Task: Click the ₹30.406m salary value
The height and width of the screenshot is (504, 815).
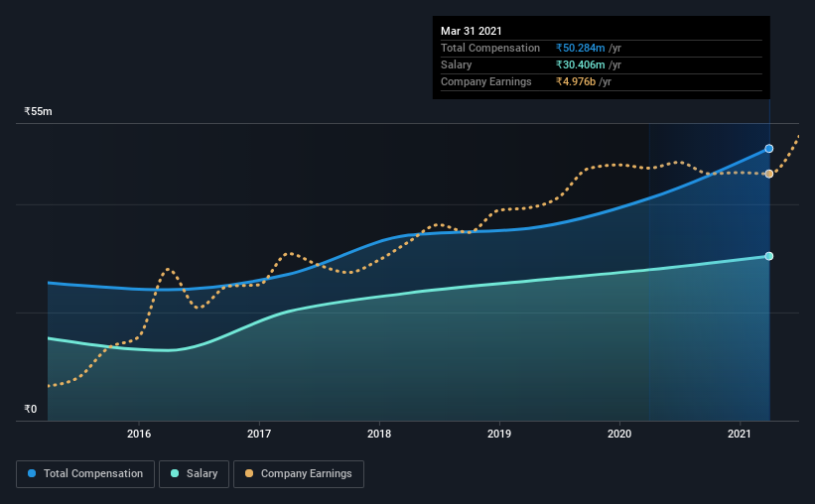Action: (x=580, y=64)
